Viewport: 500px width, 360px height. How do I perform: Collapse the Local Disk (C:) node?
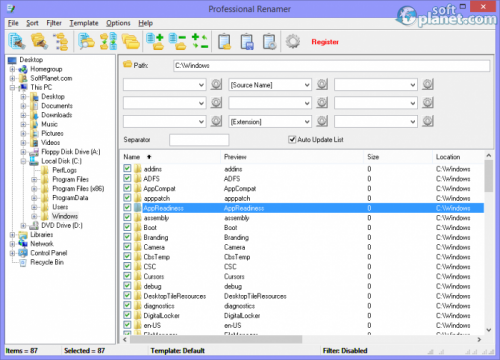[x=23, y=161]
